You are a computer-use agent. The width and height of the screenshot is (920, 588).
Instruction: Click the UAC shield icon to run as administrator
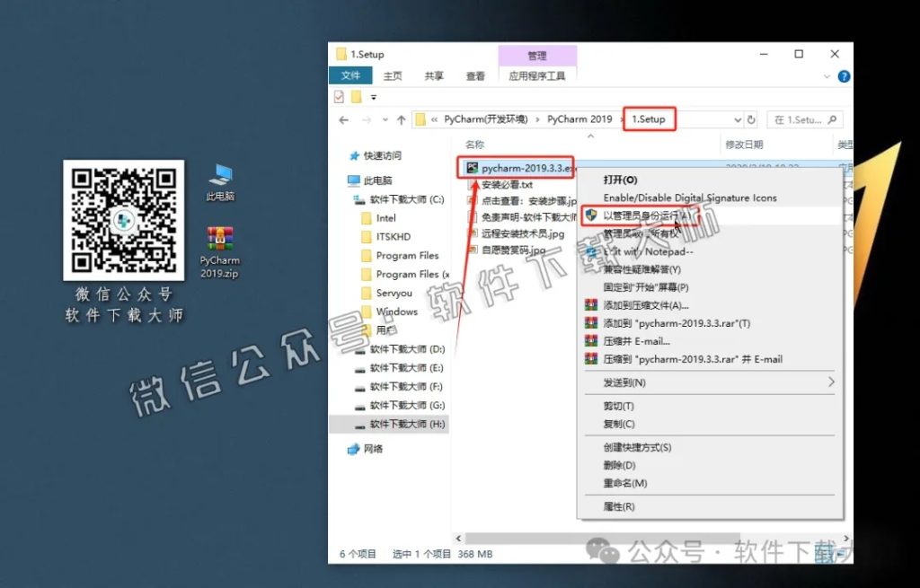(592, 215)
